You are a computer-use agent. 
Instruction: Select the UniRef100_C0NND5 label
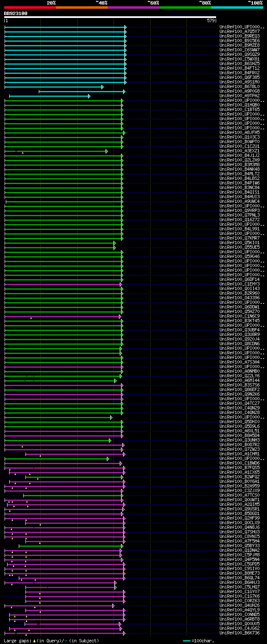239,614
